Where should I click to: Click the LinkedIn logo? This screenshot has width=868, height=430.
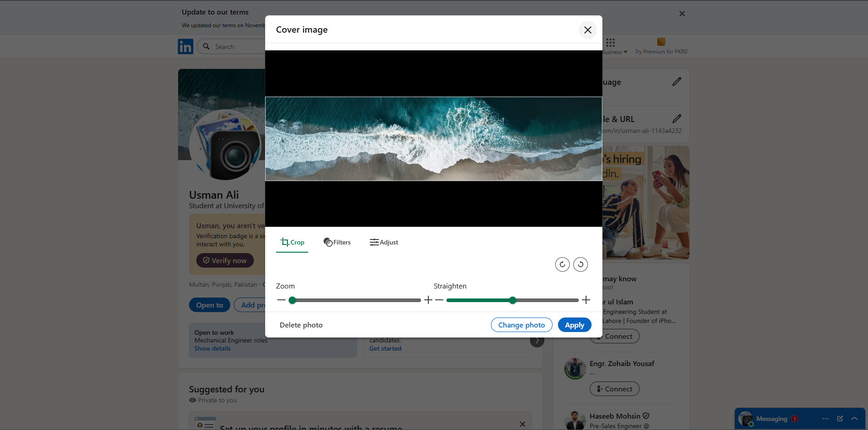point(185,47)
